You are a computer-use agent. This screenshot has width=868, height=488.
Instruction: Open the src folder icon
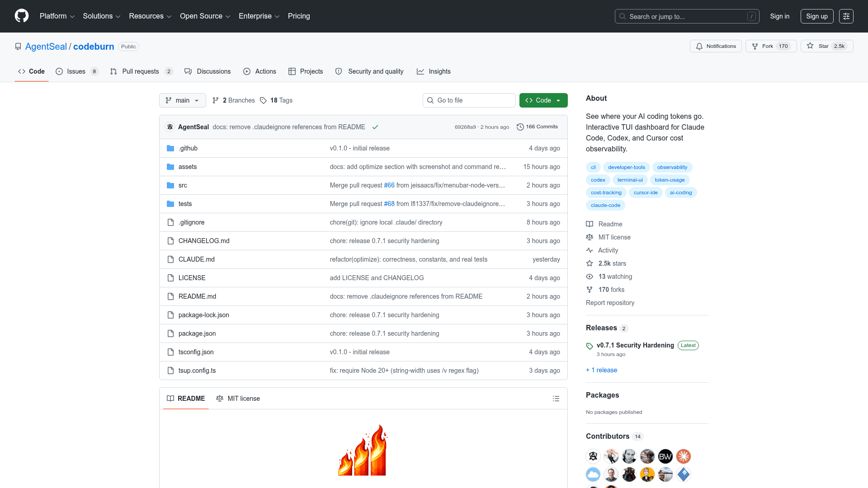click(170, 185)
